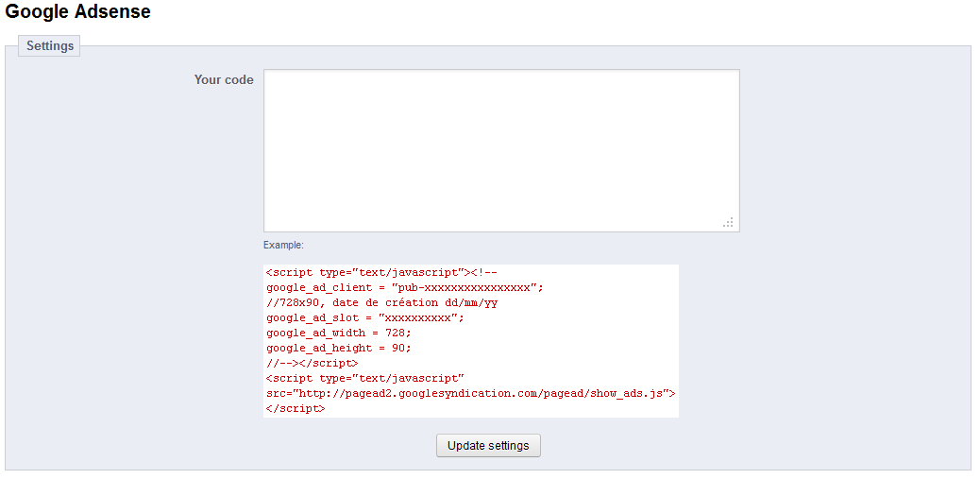Click the 'Example:' caption text
980x479 pixels.
(284, 245)
